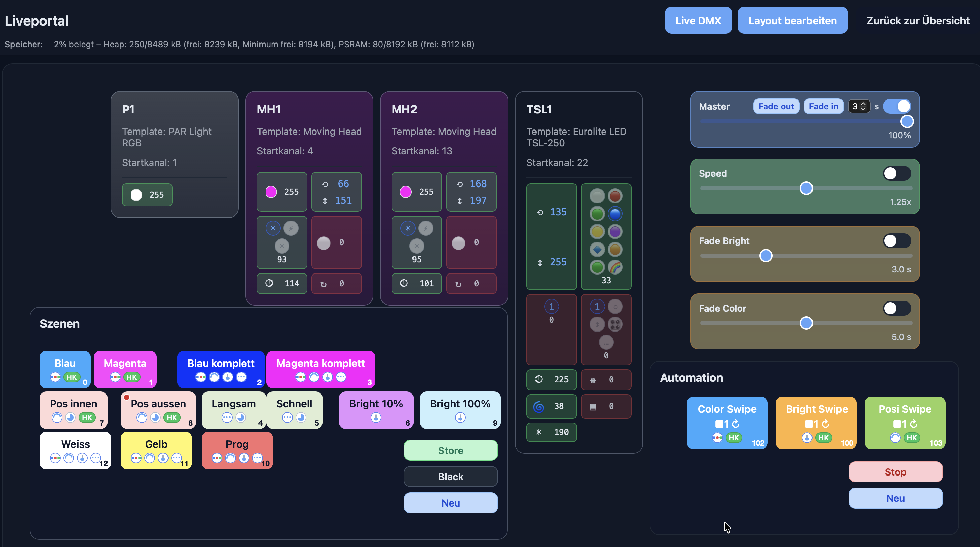Click the striped bars icon in TSL1
Image resolution: width=980 pixels, height=547 pixels.
(x=593, y=406)
